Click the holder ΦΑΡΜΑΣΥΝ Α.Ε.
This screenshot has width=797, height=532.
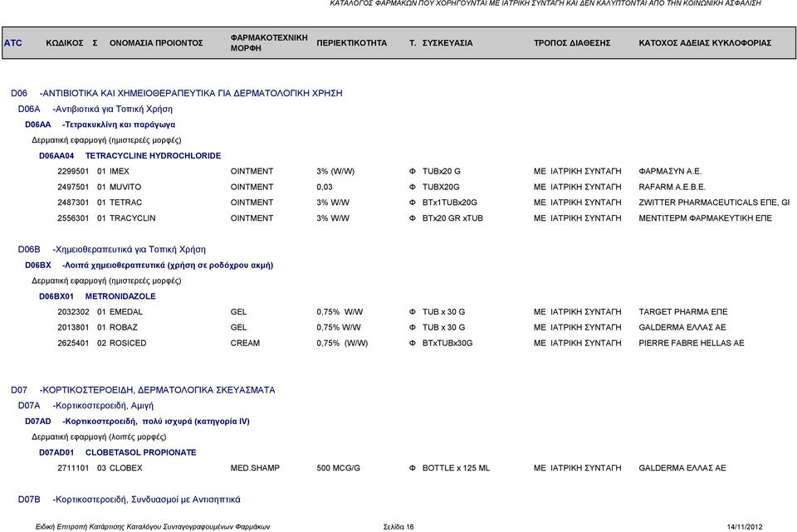[x=670, y=171]
